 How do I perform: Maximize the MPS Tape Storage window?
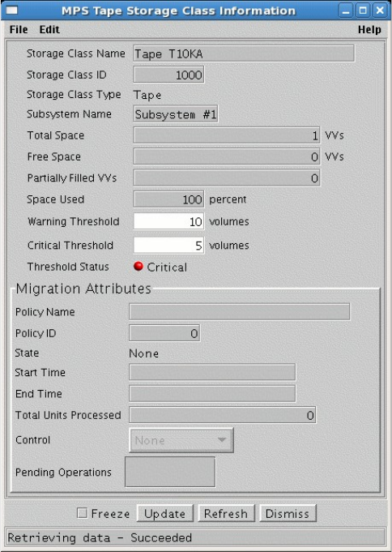coord(363,11)
